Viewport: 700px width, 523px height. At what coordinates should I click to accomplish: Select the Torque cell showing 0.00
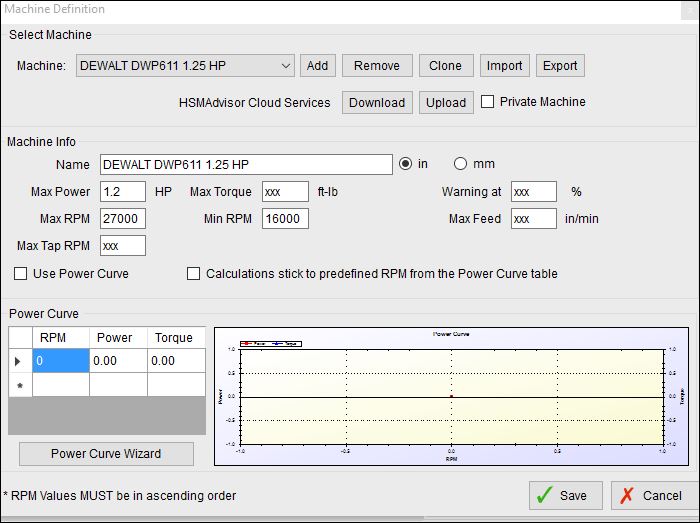click(176, 361)
